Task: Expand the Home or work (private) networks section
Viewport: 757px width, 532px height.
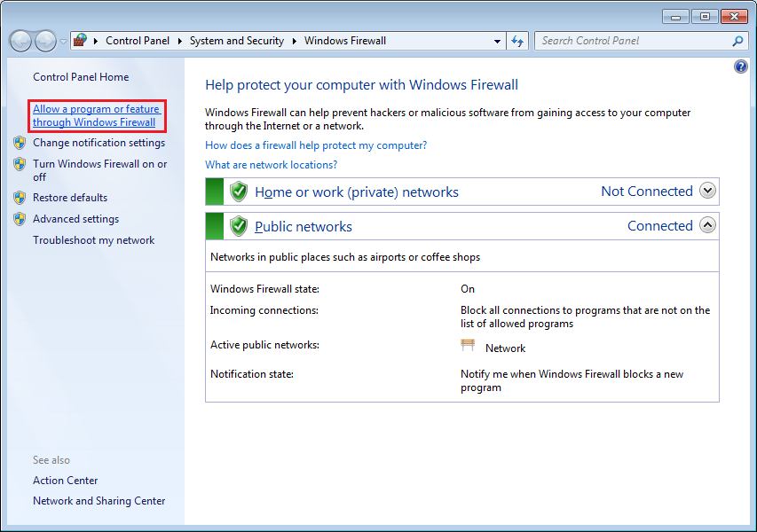Action: pyautogui.click(x=707, y=191)
